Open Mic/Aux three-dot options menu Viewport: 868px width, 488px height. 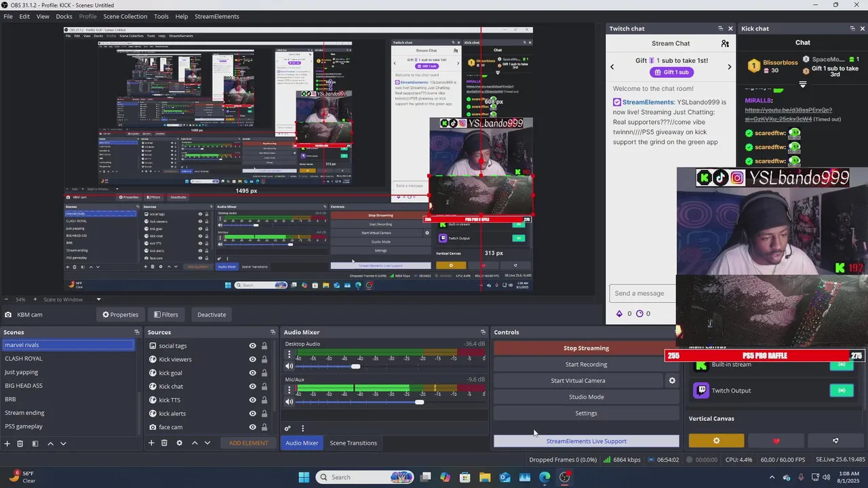coord(289,390)
